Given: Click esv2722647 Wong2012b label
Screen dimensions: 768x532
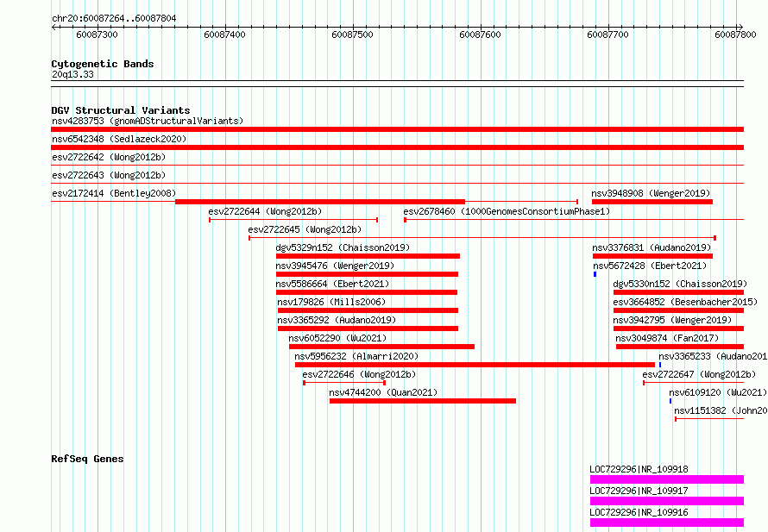Looking at the screenshot, I should tap(699, 374).
